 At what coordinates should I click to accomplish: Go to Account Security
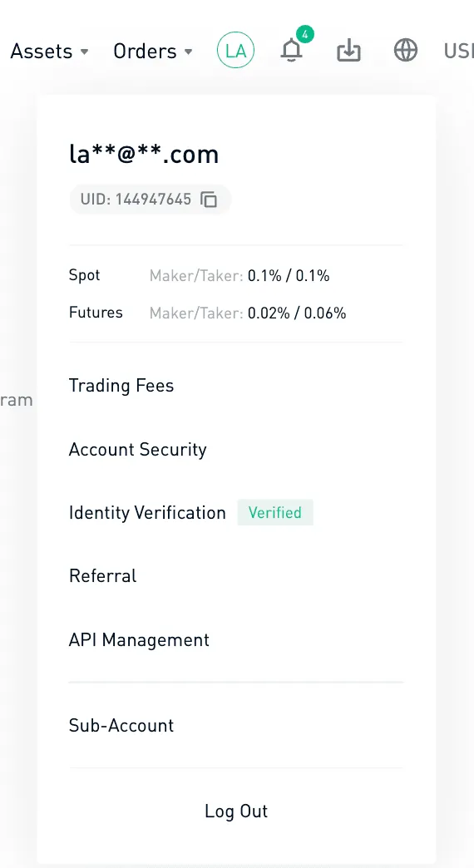pyautogui.click(x=137, y=450)
